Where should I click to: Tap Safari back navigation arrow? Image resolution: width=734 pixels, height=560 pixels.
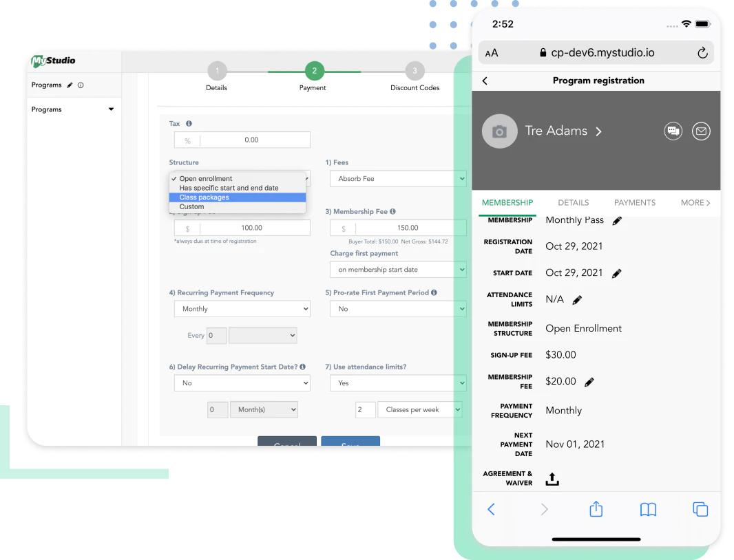point(491,509)
